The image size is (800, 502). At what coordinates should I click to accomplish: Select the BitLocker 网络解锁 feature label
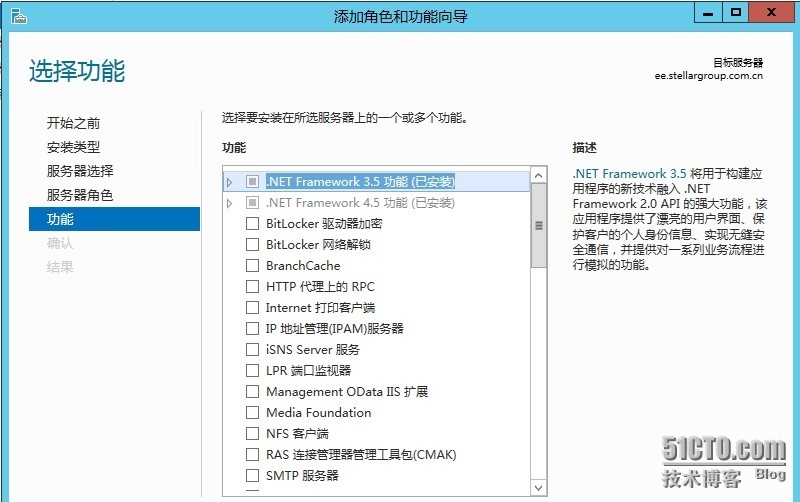318,244
